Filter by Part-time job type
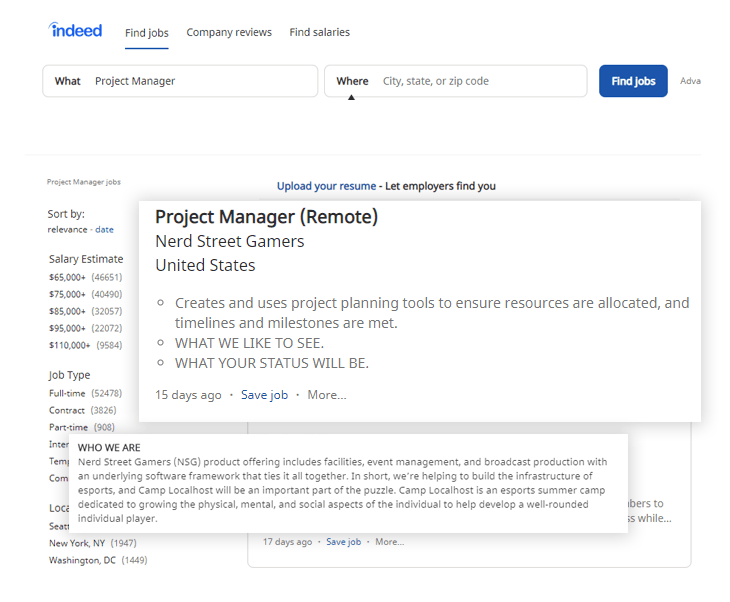The width and height of the screenshot is (730, 602). [81, 427]
